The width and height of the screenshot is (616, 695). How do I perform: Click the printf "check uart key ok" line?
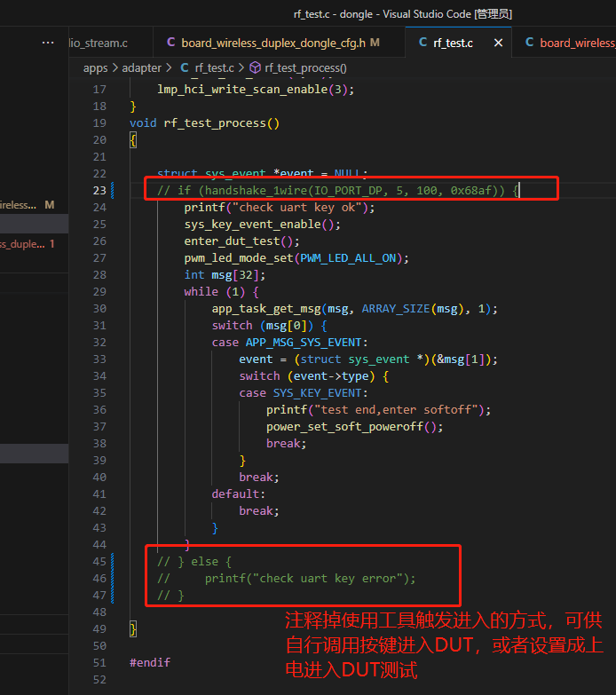click(280, 208)
